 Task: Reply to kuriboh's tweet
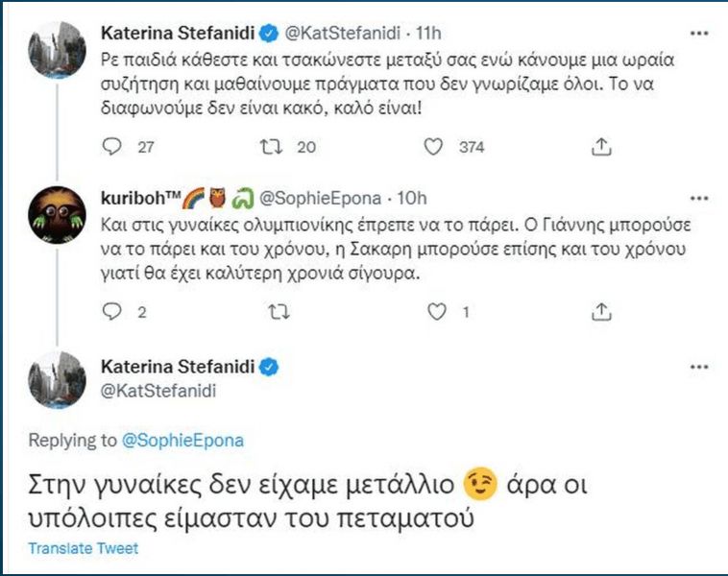112,311
